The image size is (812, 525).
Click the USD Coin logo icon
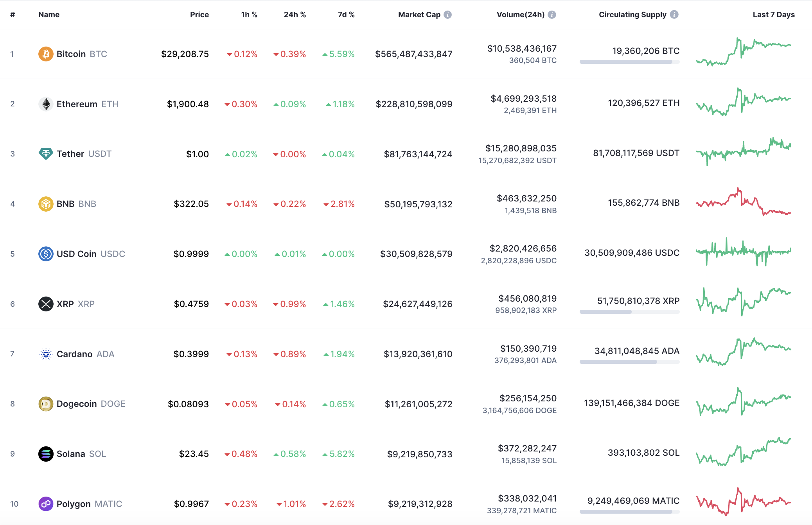pos(46,254)
